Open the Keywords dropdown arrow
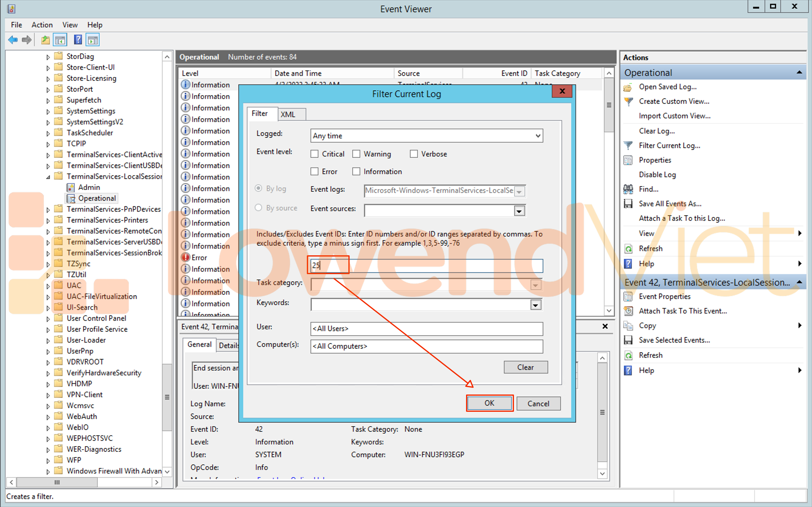The image size is (812, 507). pos(535,305)
